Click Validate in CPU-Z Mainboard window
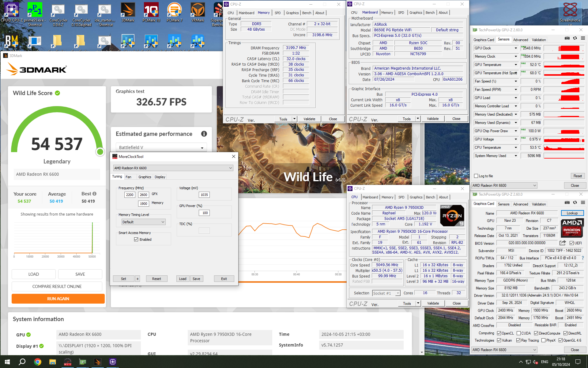 coord(432,119)
